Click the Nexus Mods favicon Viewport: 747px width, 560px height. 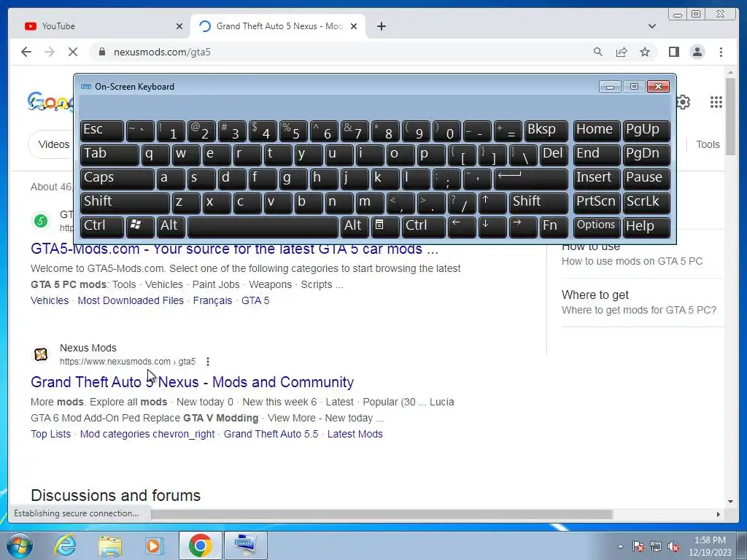(x=41, y=354)
